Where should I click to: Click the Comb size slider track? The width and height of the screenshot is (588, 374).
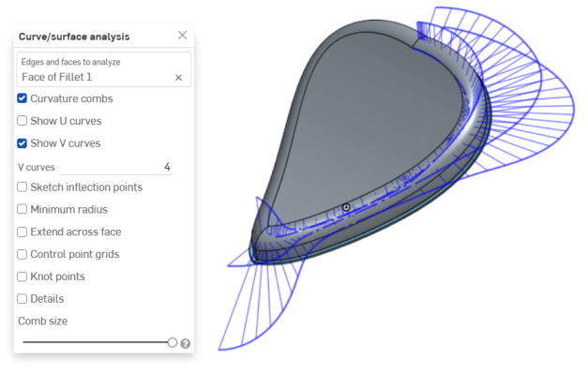(96, 342)
